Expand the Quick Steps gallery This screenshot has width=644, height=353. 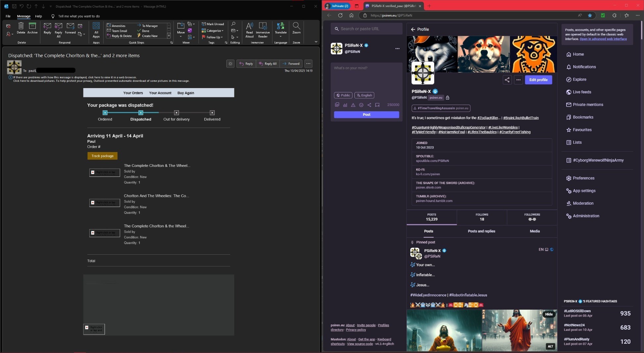click(x=169, y=36)
